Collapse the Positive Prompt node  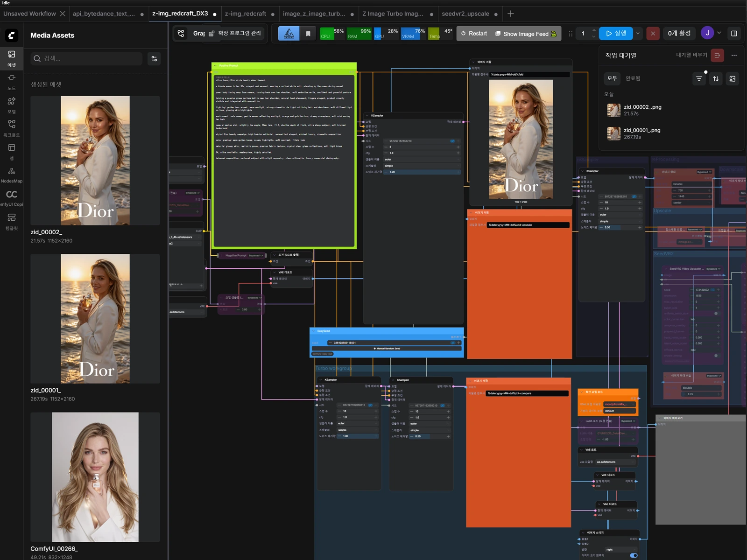(215, 65)
